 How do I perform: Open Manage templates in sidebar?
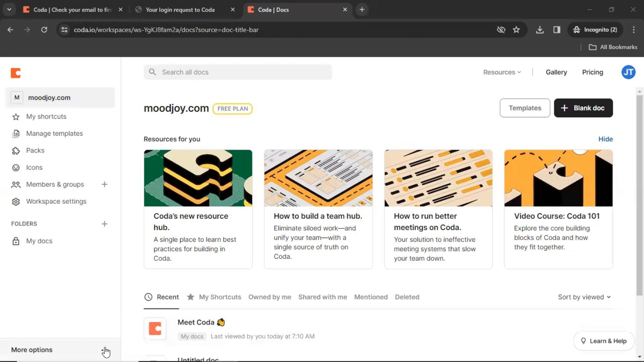pos(54,133)
